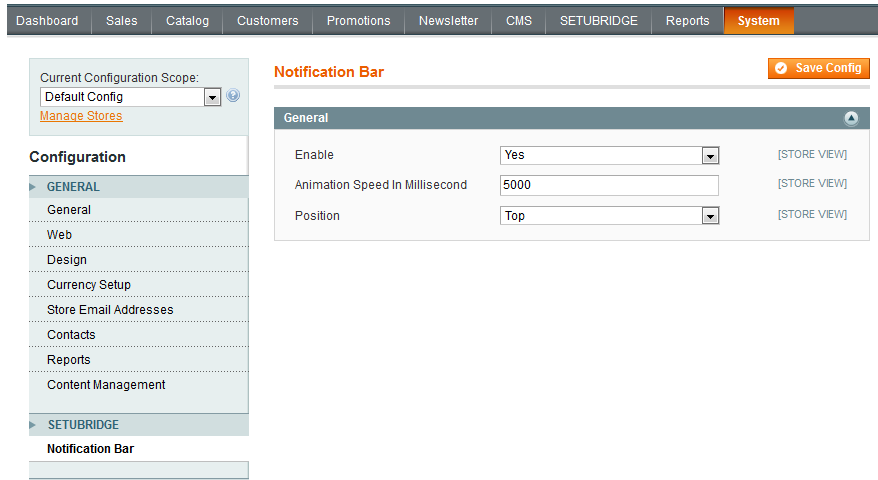Image resolution: width=878 pixels, height=480 pixels.
Task: Open Currency Setup configuration
Action: [x=89, y=285]
